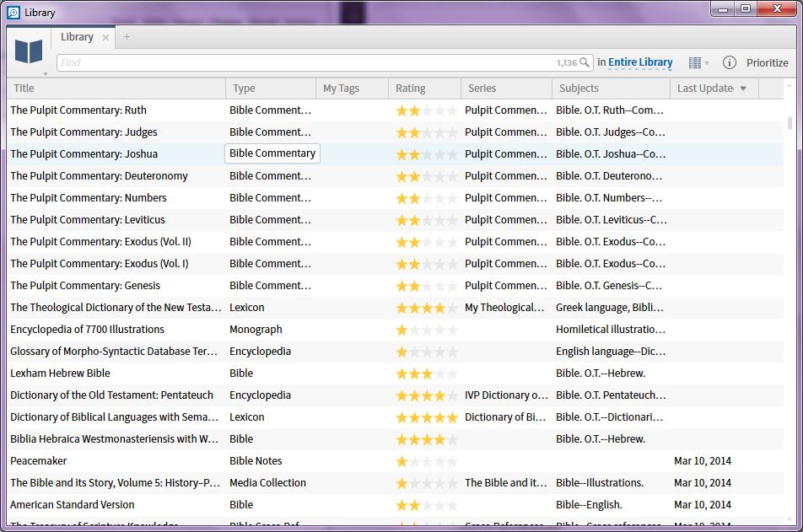Select The Pulpit Commentary: Genesis
The image size is (803, 532).
[x=85, y=286]
